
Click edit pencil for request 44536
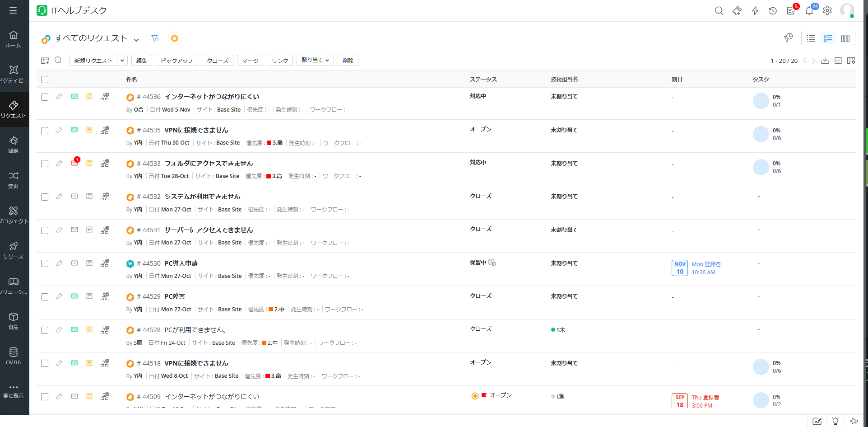(59, 97)
